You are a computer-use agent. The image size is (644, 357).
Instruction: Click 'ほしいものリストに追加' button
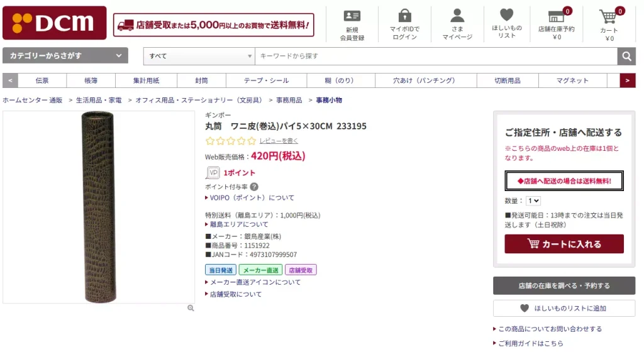click(564, 308)
